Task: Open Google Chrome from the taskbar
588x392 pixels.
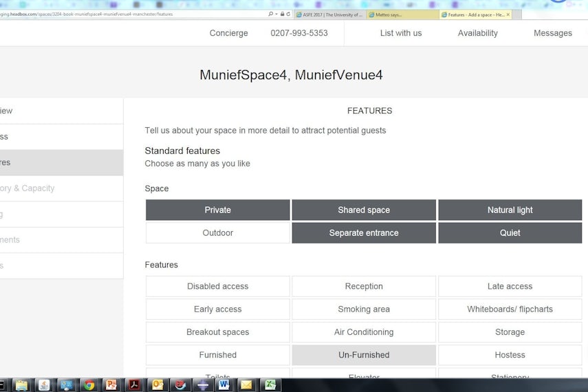Action: (x=89, y=385)
